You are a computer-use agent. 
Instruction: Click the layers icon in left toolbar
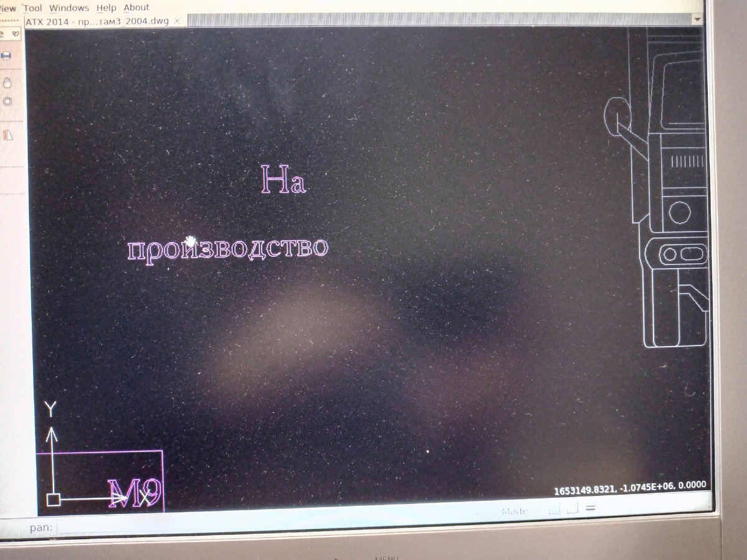[x=8, y=135]
